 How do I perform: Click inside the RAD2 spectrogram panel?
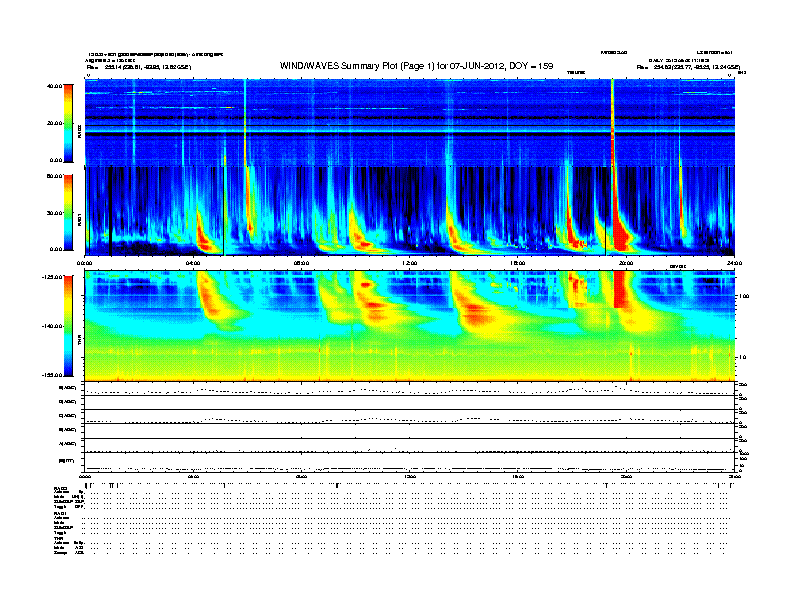tap(410, 122)
